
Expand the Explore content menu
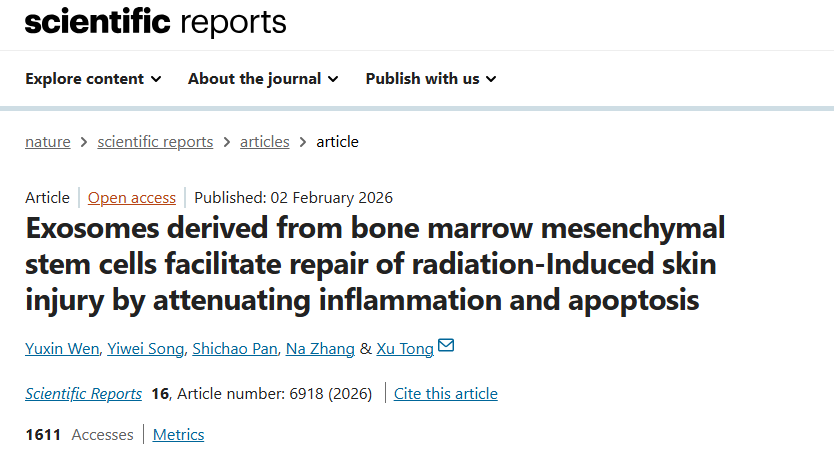93,78
